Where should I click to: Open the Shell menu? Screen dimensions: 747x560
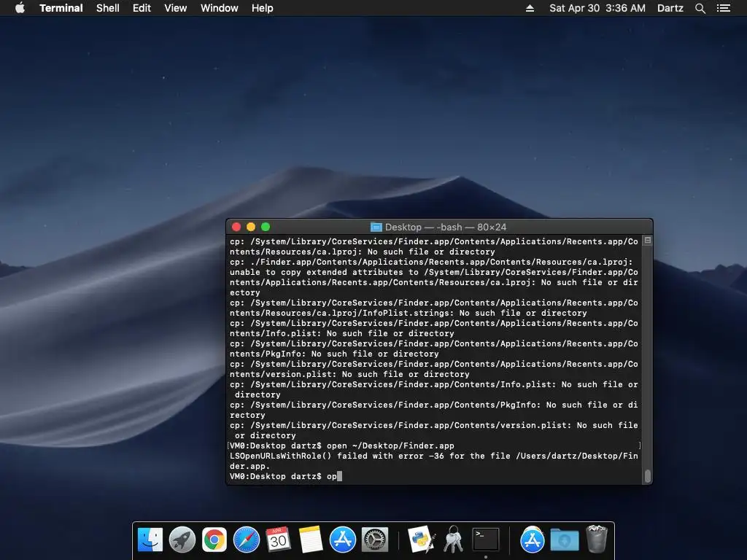pyautogui.click(x=108, y=8)
